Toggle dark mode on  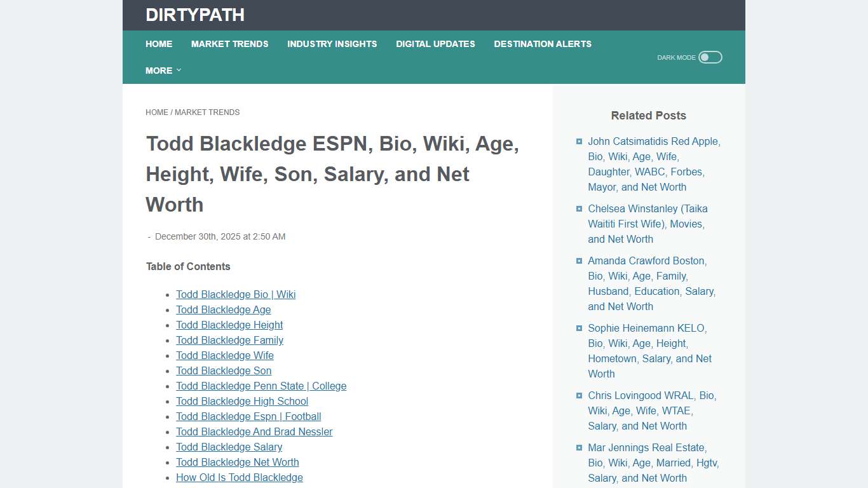click(710, 57)
